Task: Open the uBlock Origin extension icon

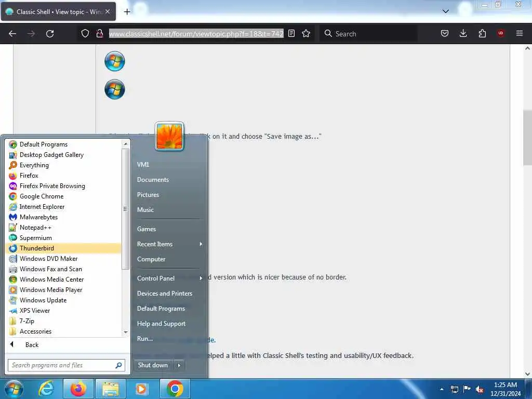Action: [x=501, y=33]
